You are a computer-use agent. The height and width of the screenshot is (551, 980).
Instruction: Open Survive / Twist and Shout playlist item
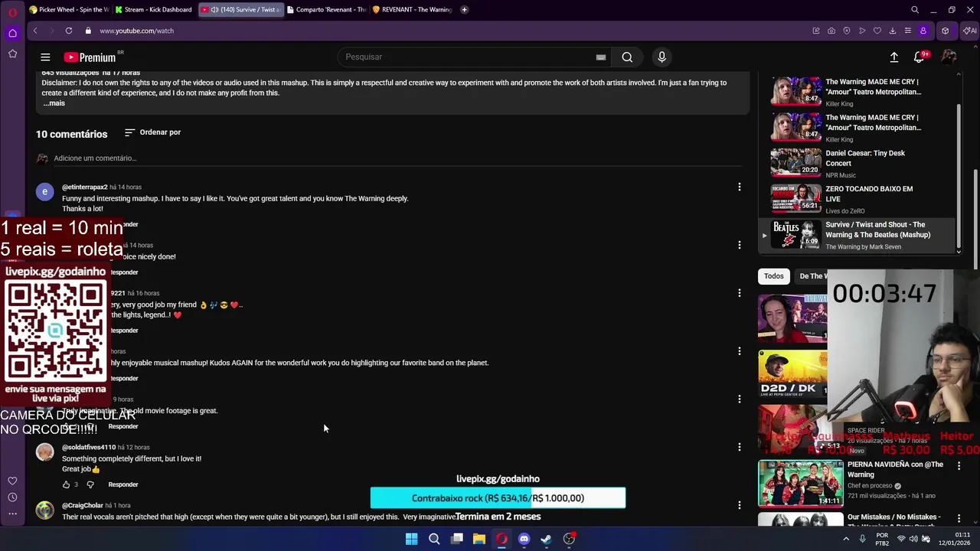click(x=856, y=235)
